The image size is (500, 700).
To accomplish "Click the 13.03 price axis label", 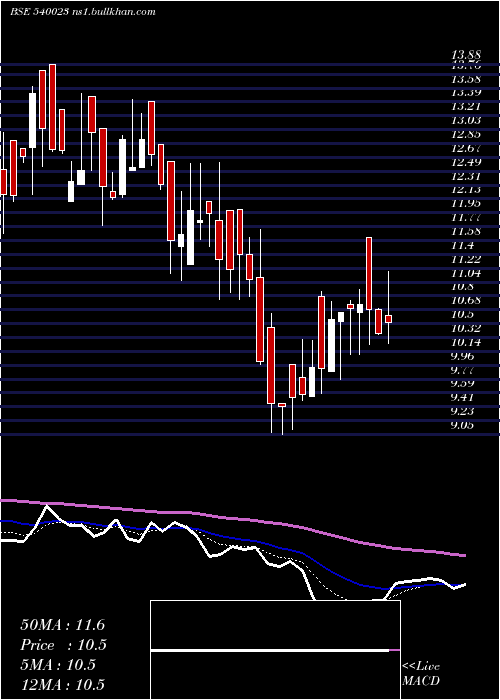I will [x=466, y=121].
